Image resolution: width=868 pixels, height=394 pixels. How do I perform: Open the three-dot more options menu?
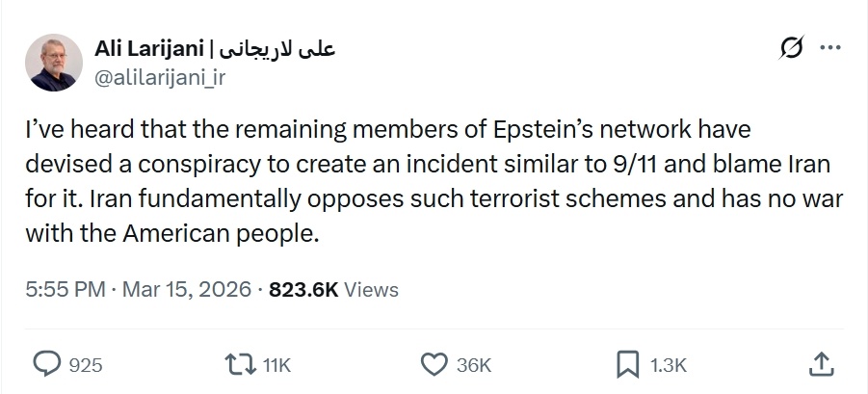click(829, 48)
